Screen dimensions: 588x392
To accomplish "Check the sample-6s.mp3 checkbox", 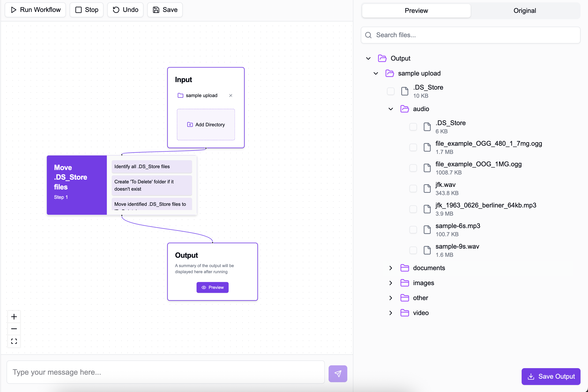I will (x=413, y=229).
